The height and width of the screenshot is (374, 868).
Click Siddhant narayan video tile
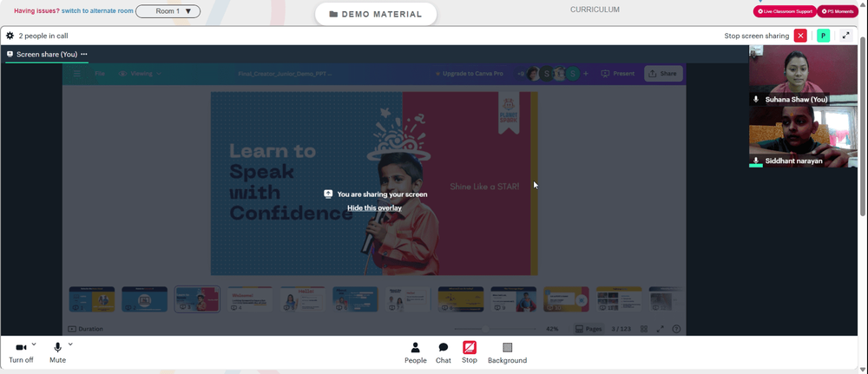(x=803, y=136)
